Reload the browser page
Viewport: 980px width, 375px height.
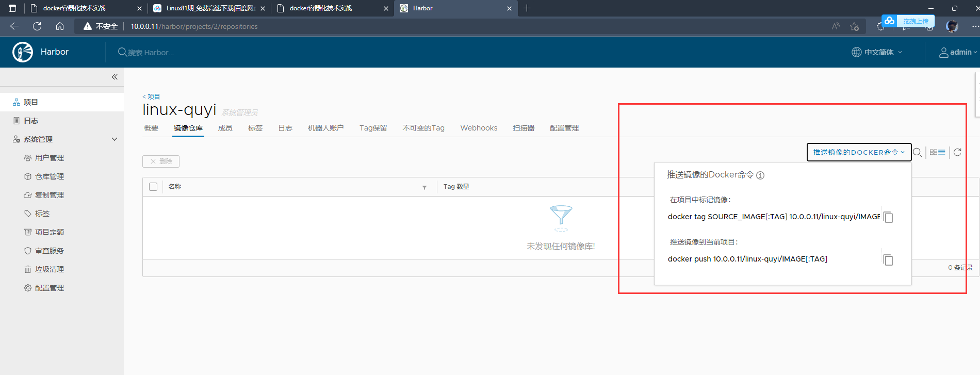tap(37, 26)
